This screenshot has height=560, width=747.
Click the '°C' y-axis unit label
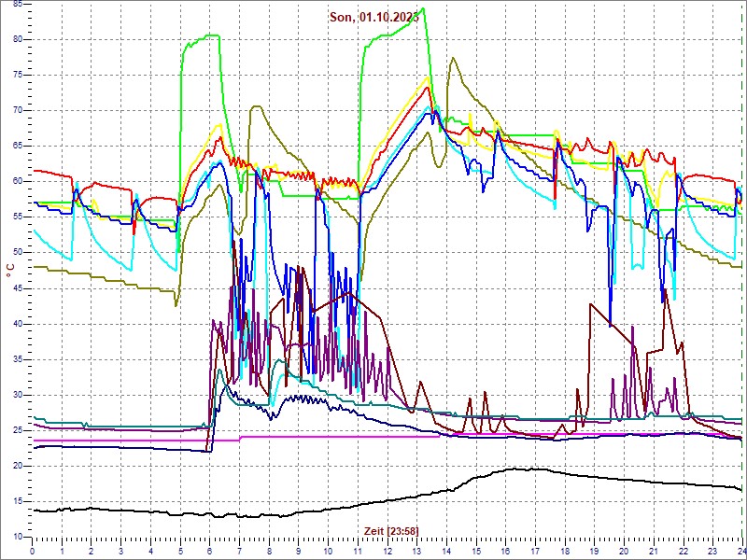pyautogui.click(x=9, y=271)
